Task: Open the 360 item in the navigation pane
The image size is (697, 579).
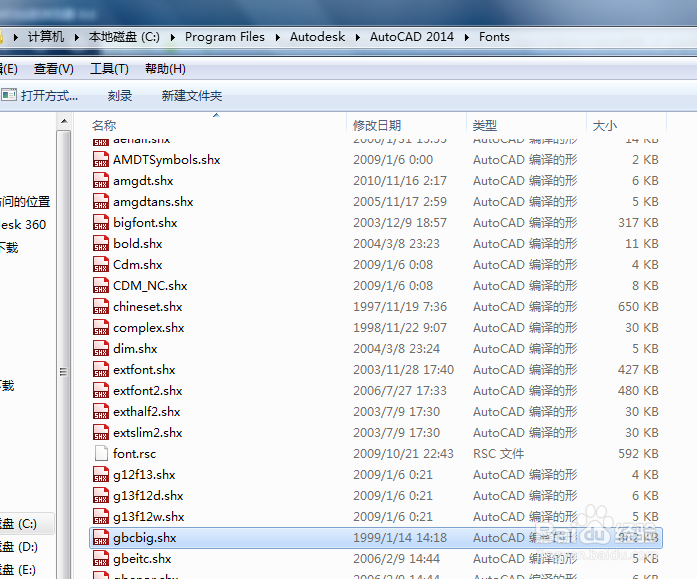Action: 23,225
